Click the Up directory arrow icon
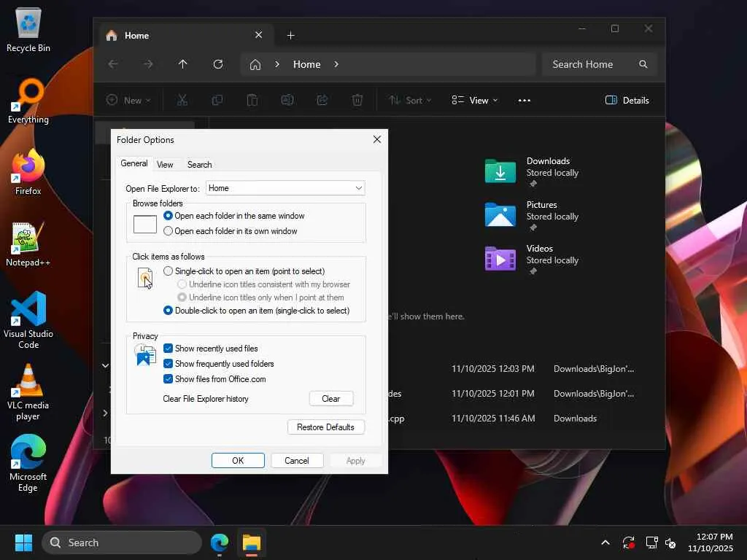This screenshot has width=747, height=560. coord(183,64)
